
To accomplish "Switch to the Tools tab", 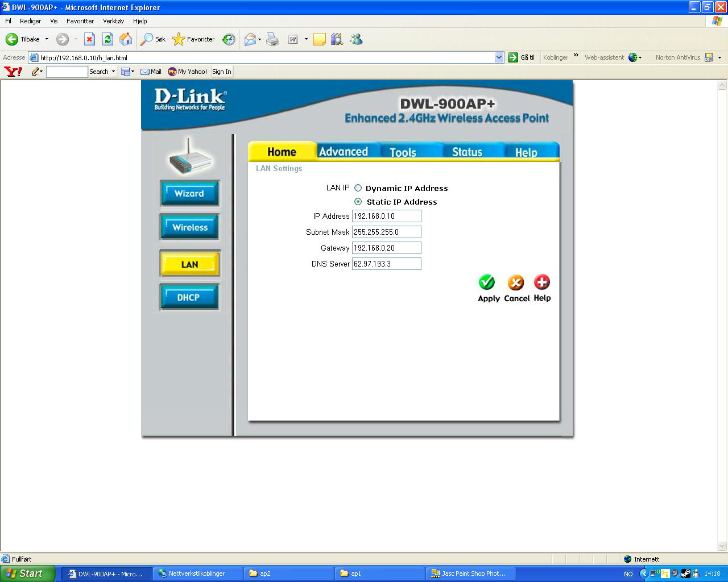I will click(403, 152).
